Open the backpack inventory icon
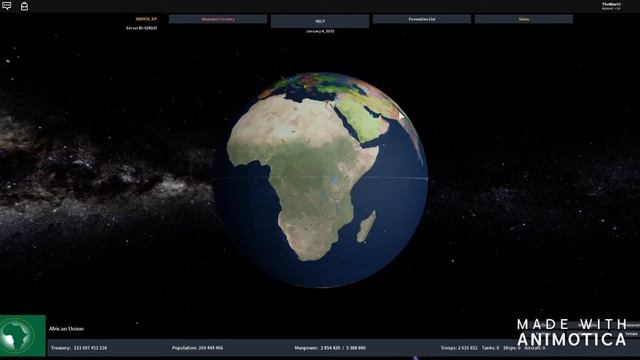The width and height of the screenshot is (640, 360). tap(24, 6)
